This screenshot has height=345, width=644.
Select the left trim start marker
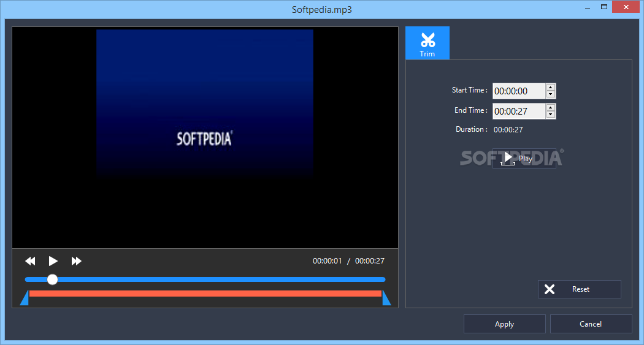pos(25,298)
